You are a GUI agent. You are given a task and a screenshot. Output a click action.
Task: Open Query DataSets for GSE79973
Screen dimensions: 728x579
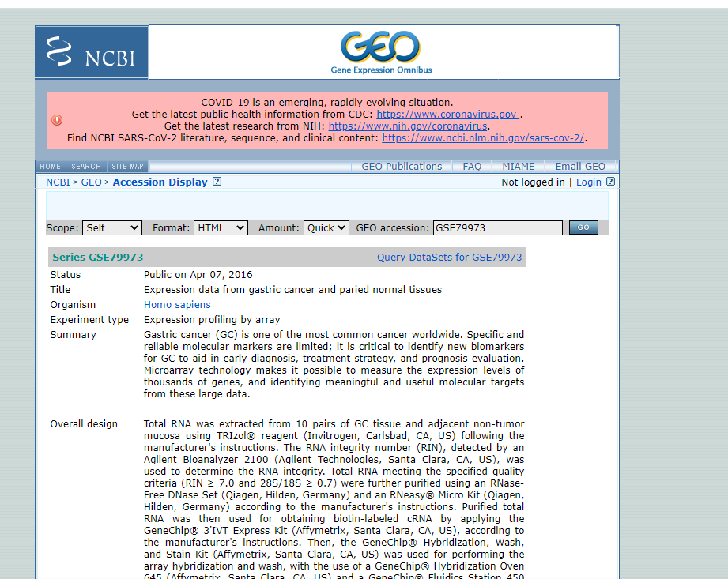[x=448, y=257]
